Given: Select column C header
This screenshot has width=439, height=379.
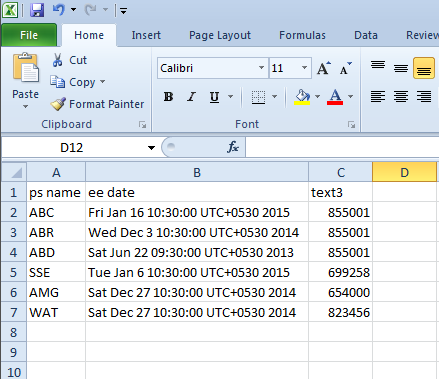Looking at the screenshot, I should 341,172.
